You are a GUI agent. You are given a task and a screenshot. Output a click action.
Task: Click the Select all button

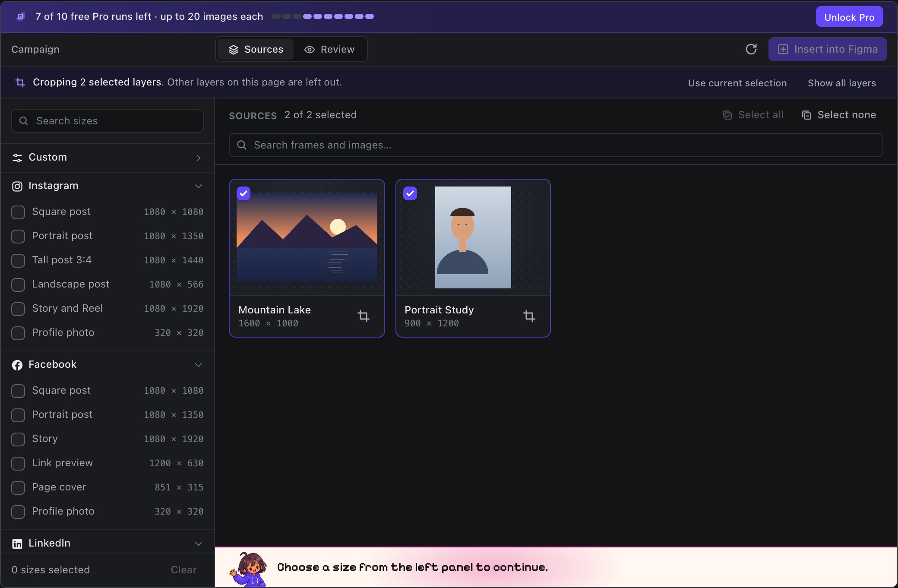(x=753, y=115)
